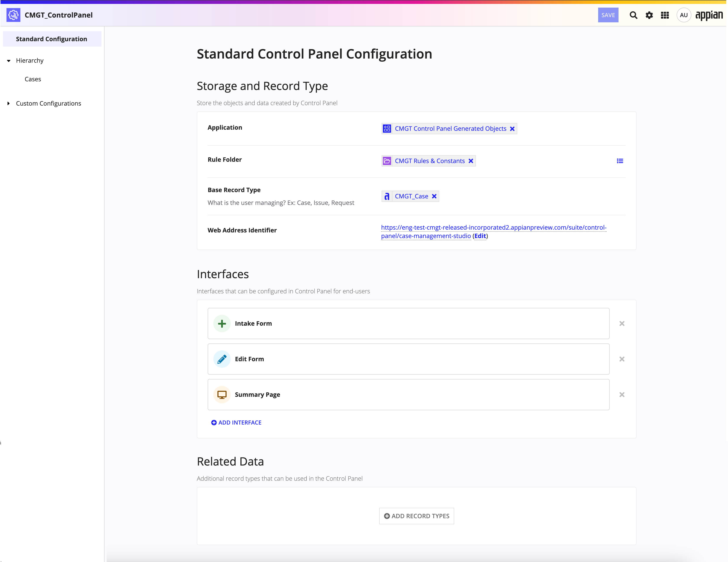
Task: Click ADD RECORD TYPES button
Action: point(416,516)
